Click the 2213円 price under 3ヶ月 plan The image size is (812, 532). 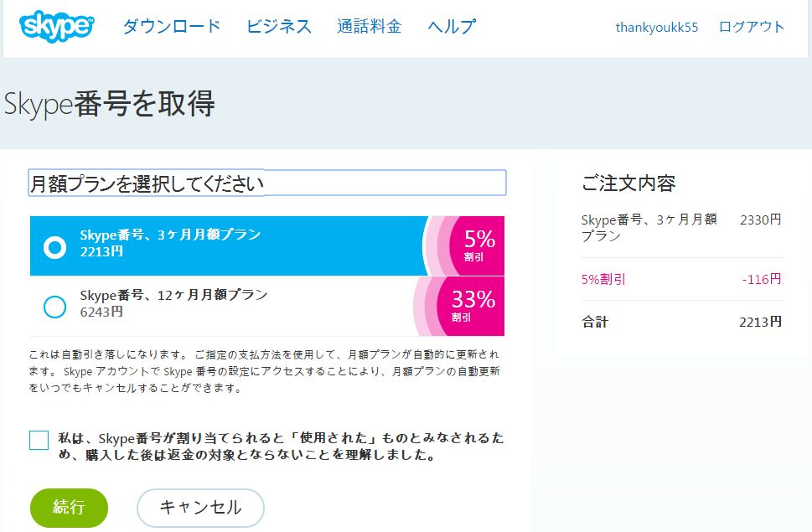pyautogui.click(x=101, y=251)
